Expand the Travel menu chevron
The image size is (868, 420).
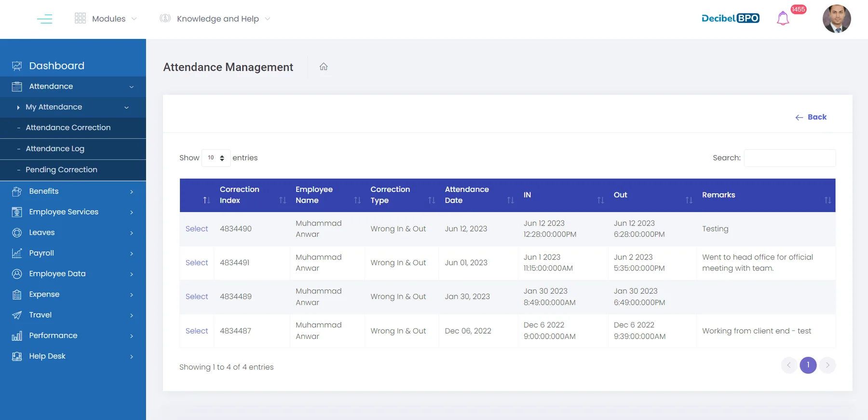click(x=132, y=315)
